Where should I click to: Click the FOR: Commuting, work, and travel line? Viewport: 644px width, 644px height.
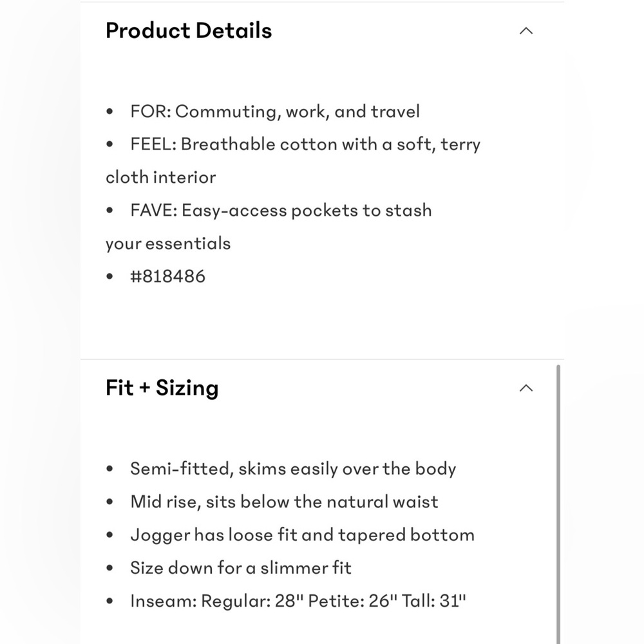click(275, 111)
